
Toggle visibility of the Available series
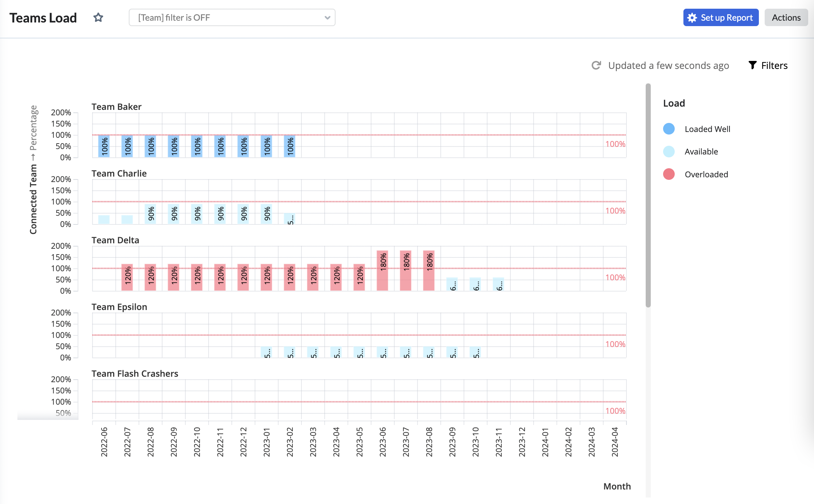[701, 152]
